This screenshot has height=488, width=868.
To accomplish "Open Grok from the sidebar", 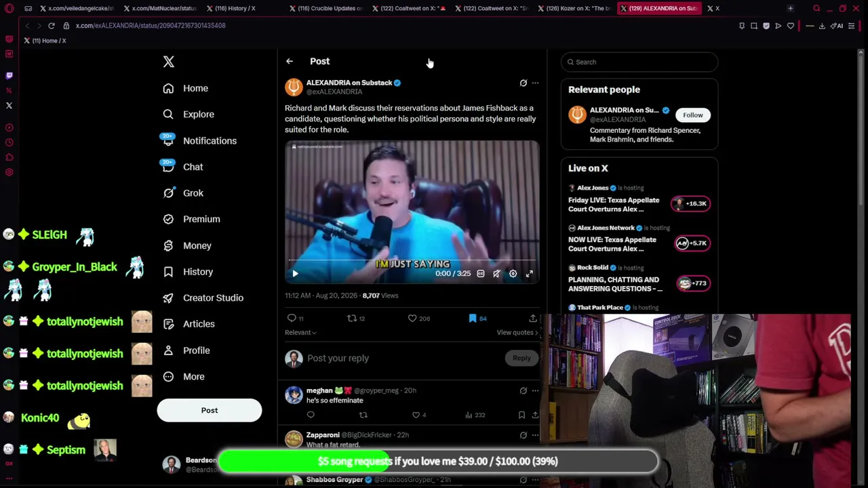I will pos(183,193).
